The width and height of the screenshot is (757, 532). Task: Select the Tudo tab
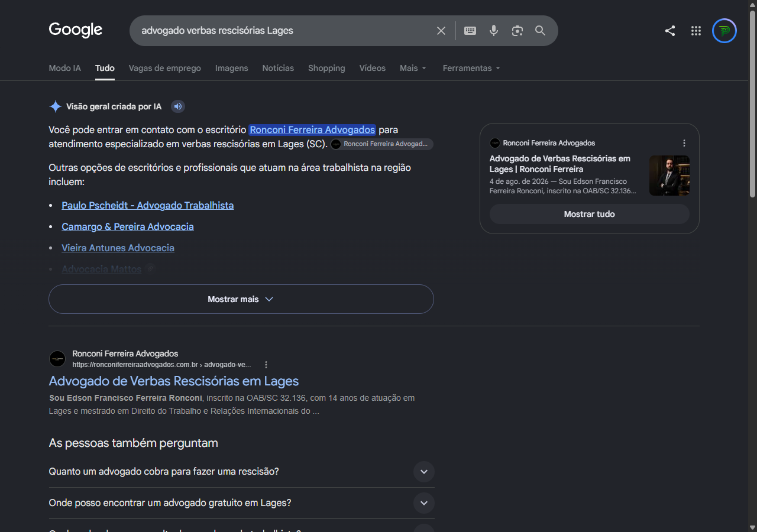coord(105,68)
